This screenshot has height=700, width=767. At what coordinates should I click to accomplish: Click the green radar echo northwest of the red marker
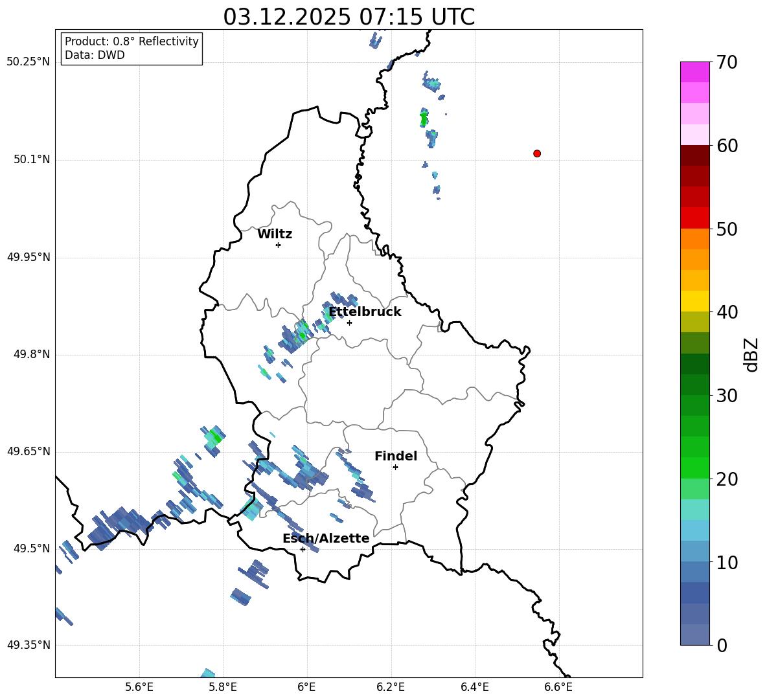tap(424, 119)
